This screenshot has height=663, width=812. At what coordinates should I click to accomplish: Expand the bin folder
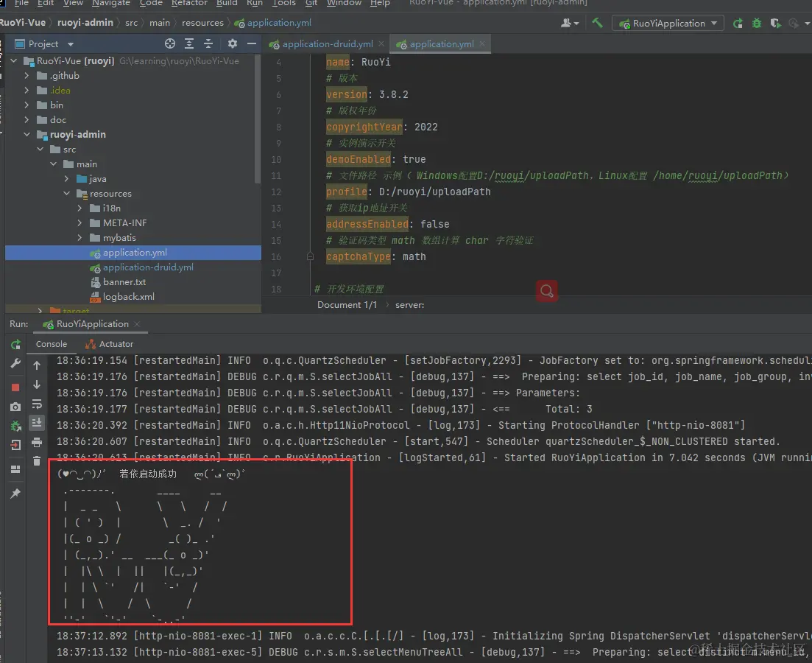click(x=27, y=105)
